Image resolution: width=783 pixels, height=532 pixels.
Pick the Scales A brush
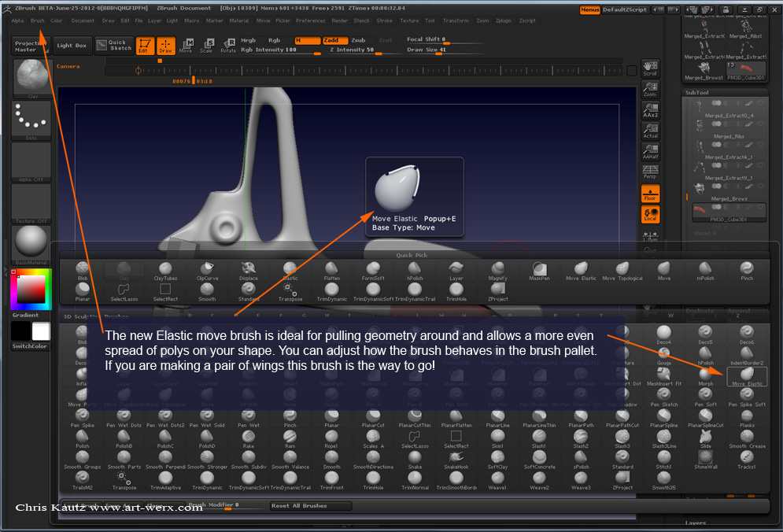tap(373, 439)
